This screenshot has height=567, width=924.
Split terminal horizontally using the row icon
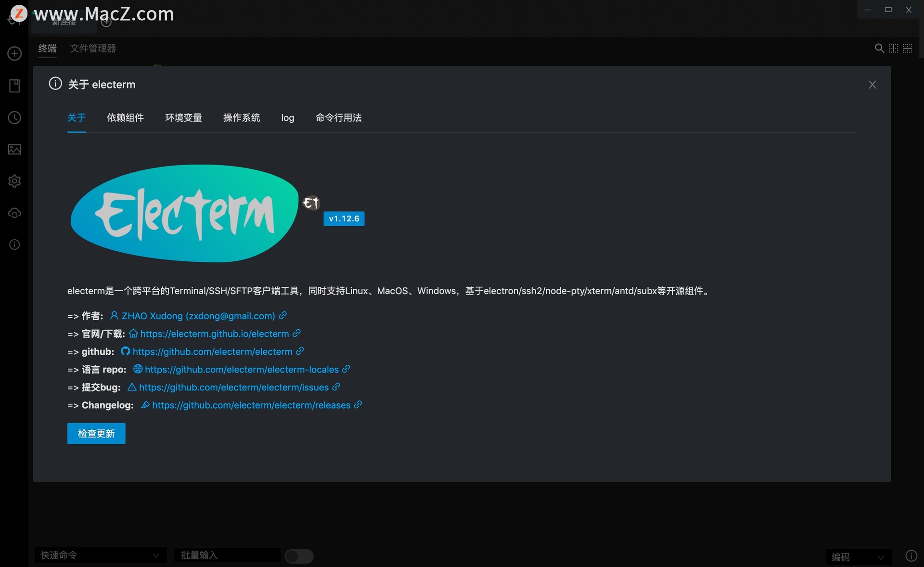coord(908,48)
